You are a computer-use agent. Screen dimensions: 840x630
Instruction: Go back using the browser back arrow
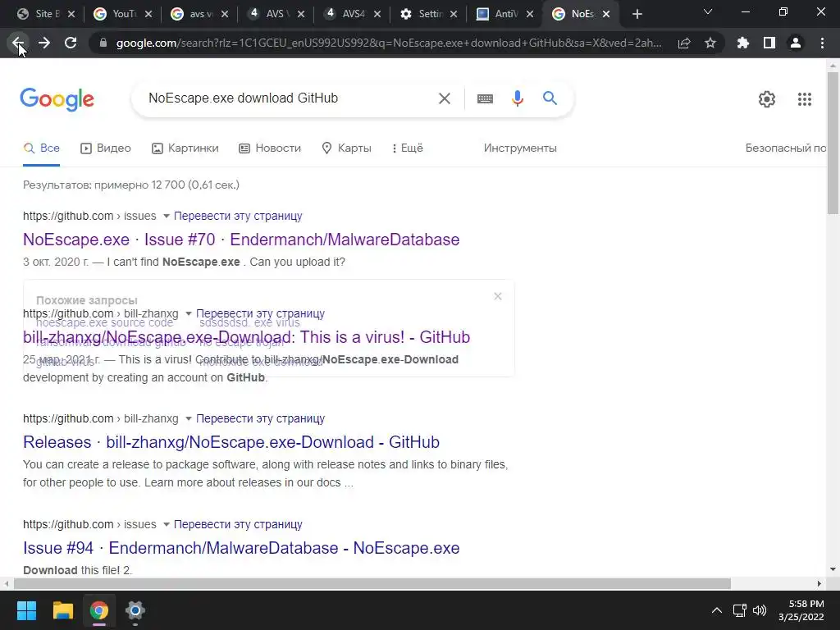point(18,43)
